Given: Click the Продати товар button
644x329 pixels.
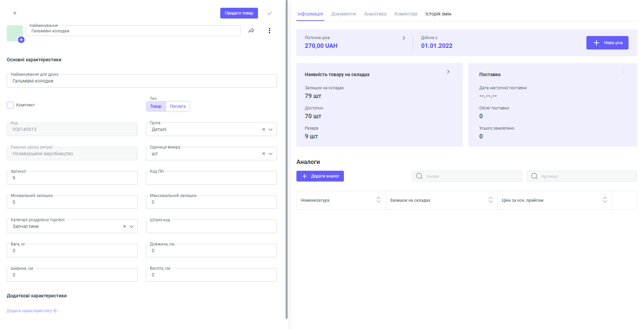Looking at the screenshot, I should pos(239,13).
